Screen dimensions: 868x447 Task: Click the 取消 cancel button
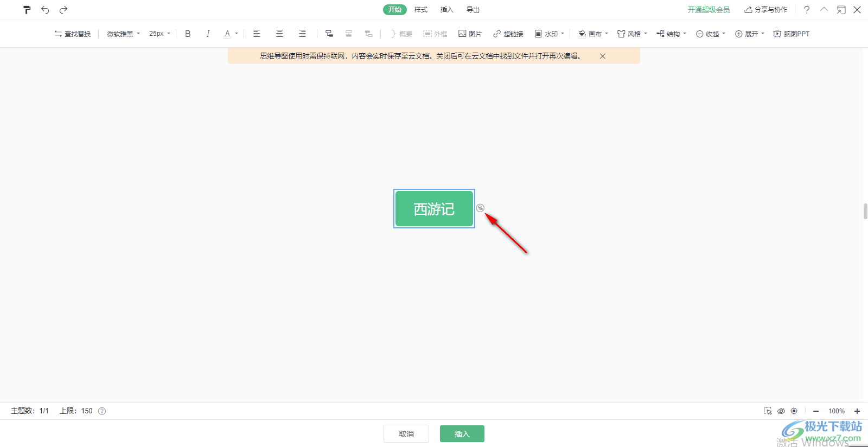(406, 434)
